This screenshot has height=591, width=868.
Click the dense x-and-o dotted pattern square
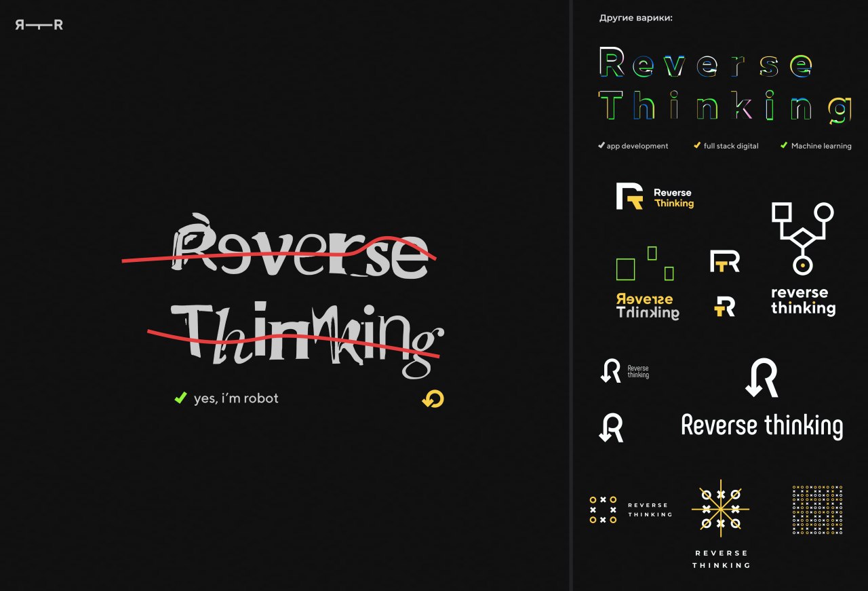(x=818, y=510)
